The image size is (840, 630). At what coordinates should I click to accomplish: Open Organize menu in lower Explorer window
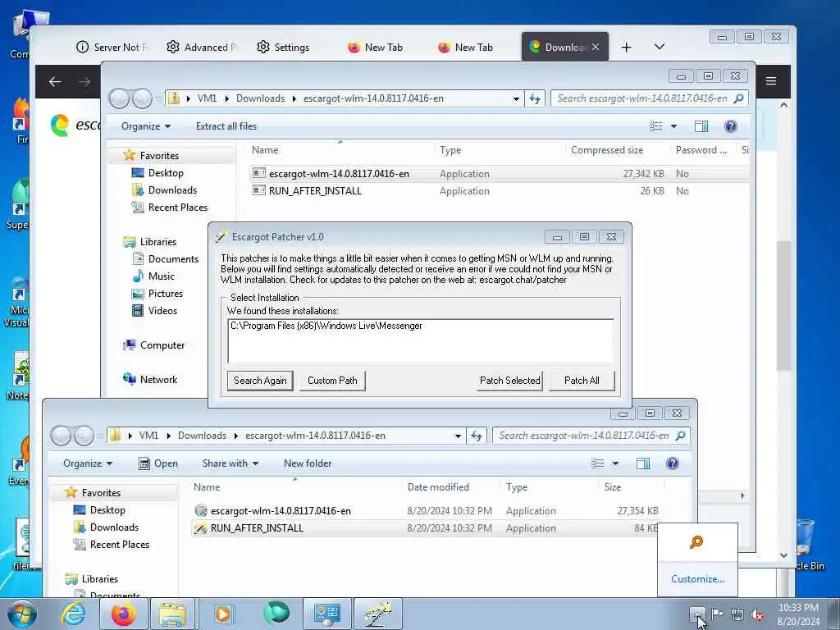[x=87, y=463]
